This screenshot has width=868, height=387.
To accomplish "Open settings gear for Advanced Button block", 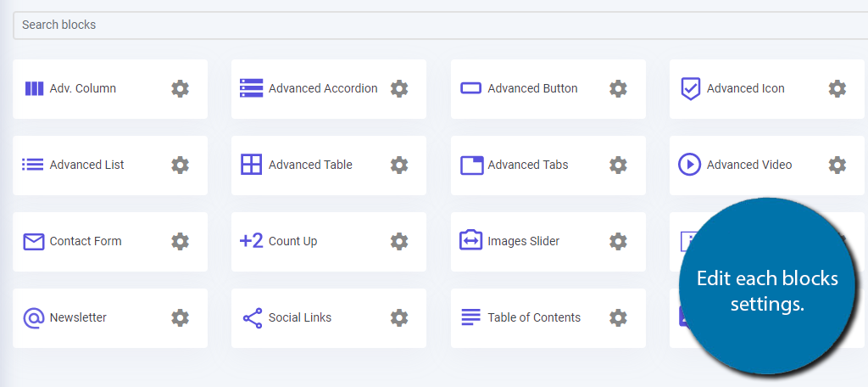I will click(x=618, y=88).
